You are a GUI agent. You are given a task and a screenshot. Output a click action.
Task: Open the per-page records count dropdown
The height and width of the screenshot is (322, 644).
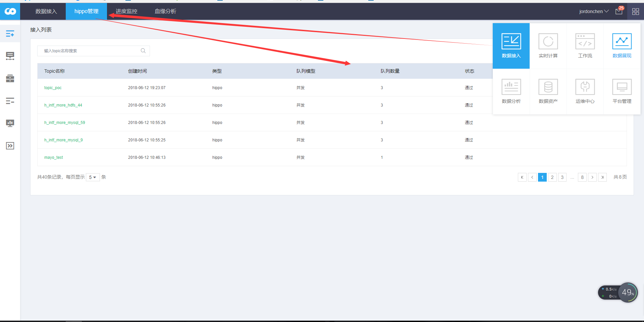tap(93, 177)
